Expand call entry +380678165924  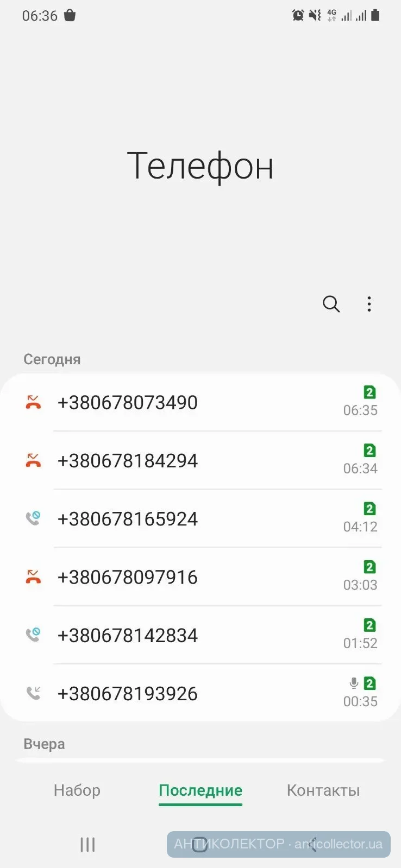tap(128, 519)
